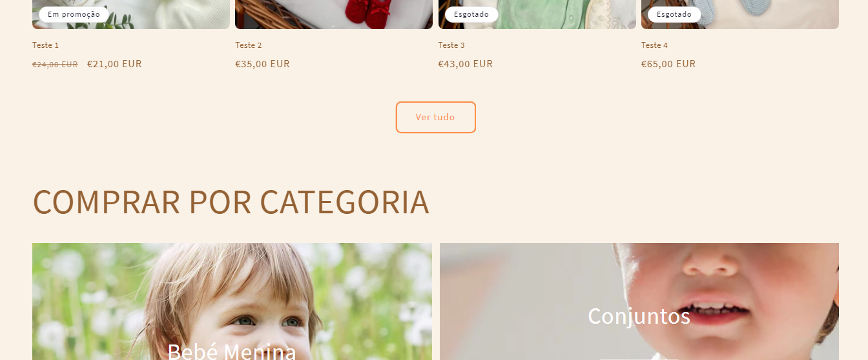Open the product image with red baby shoes
This screenshot has height=360, width=868.
click(334, 14)
